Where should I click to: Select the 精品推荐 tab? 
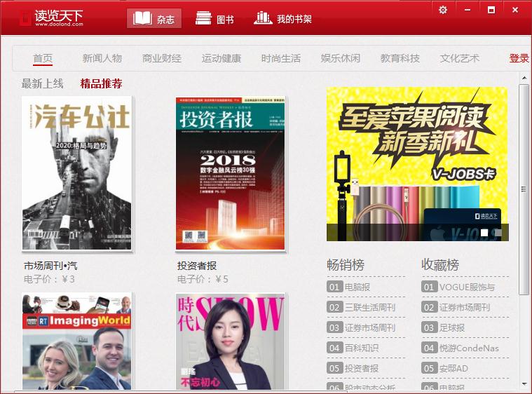point(102,83)
